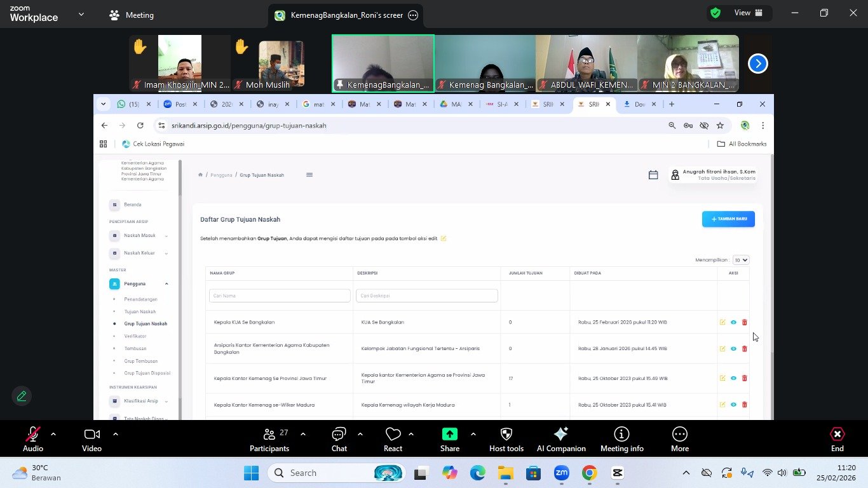Delete the Kepala KUA Se Bangkalan group
The height and width of the screenshot is (488, 868).
point(745,322)
